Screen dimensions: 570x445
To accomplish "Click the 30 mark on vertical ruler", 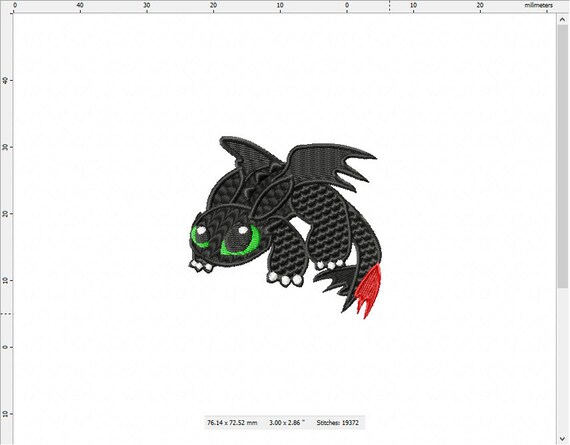I will [5, 147].
